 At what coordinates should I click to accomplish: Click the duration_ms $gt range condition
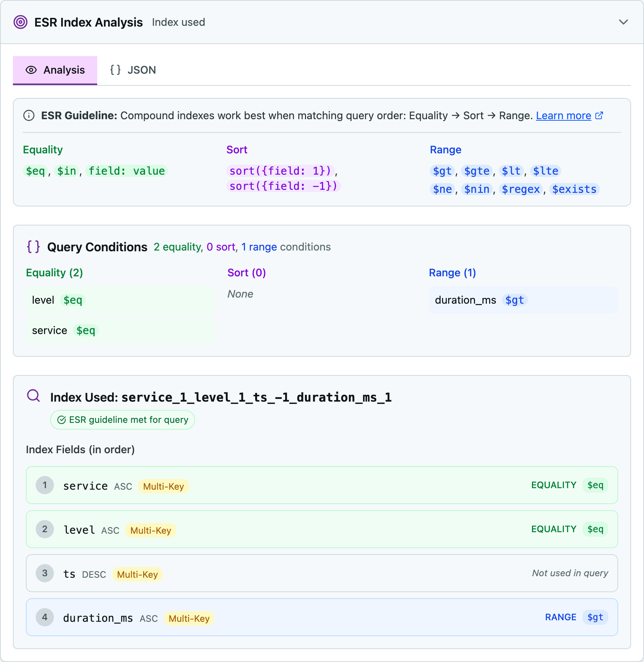523,300
